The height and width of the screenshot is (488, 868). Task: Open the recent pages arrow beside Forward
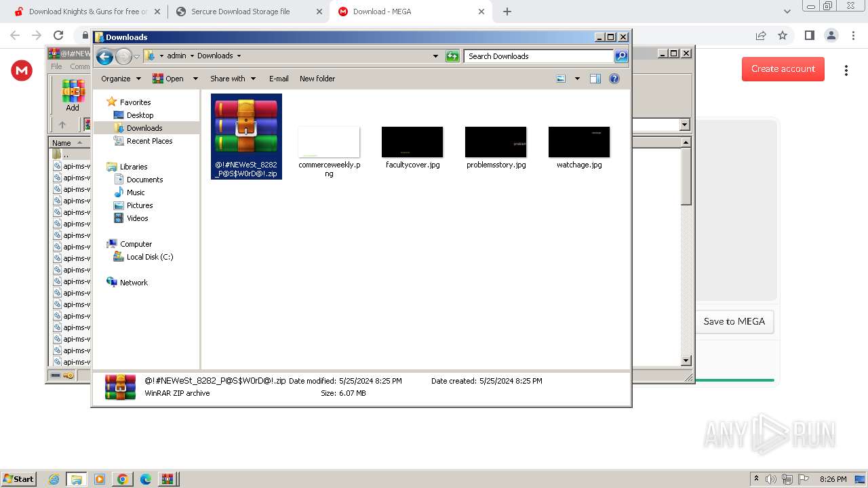click(136, 56)
